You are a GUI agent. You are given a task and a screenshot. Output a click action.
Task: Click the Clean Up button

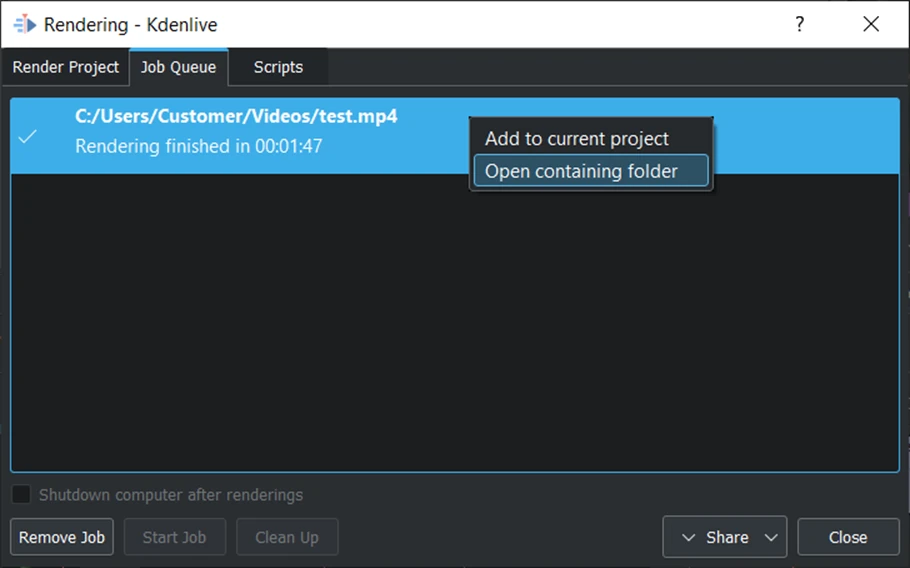coord(287,537)
